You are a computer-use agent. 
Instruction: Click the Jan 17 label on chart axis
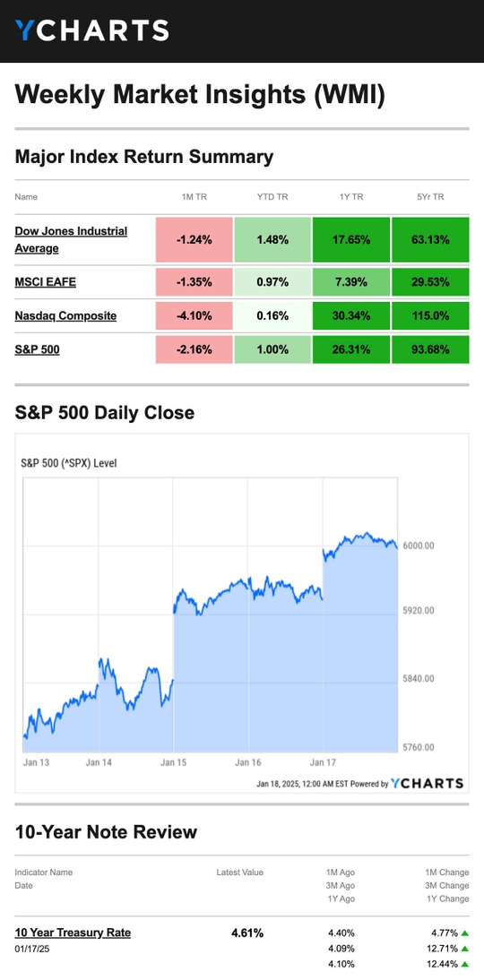(324, 762)
